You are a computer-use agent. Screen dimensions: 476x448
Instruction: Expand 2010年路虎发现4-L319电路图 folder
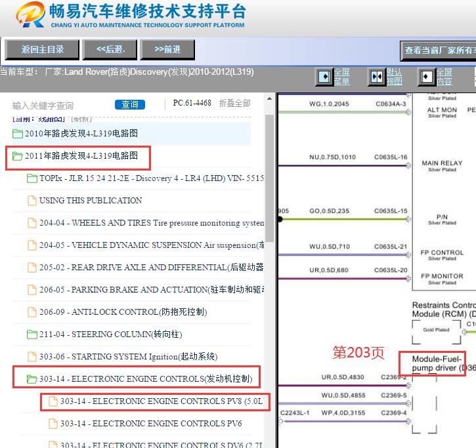click(x=81, y=133)
